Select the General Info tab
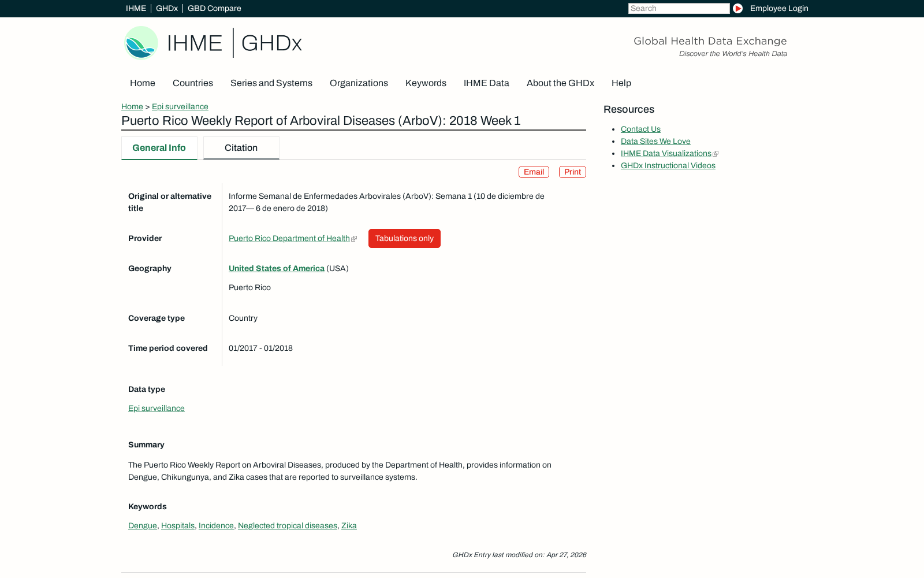The image size is (924, 578). point(159,148)
